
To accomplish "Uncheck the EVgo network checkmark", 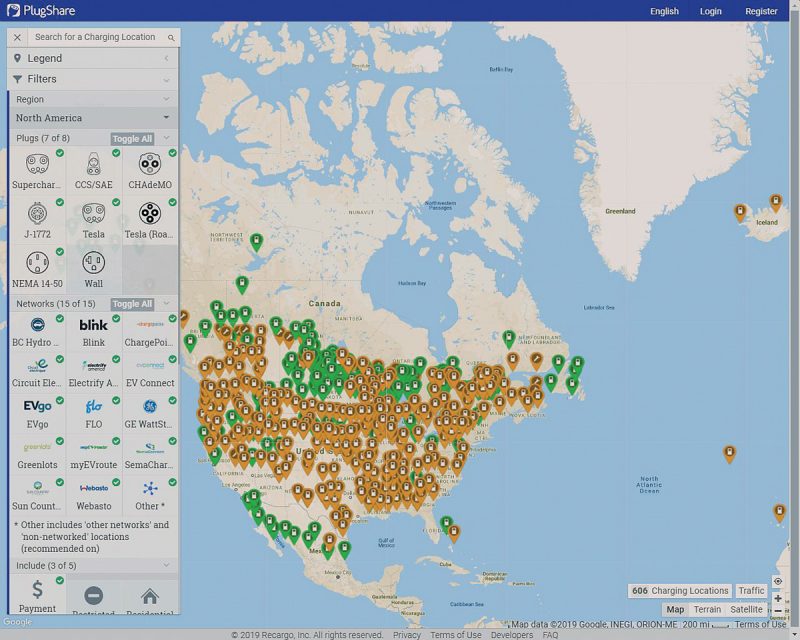I will pos(60,401).
